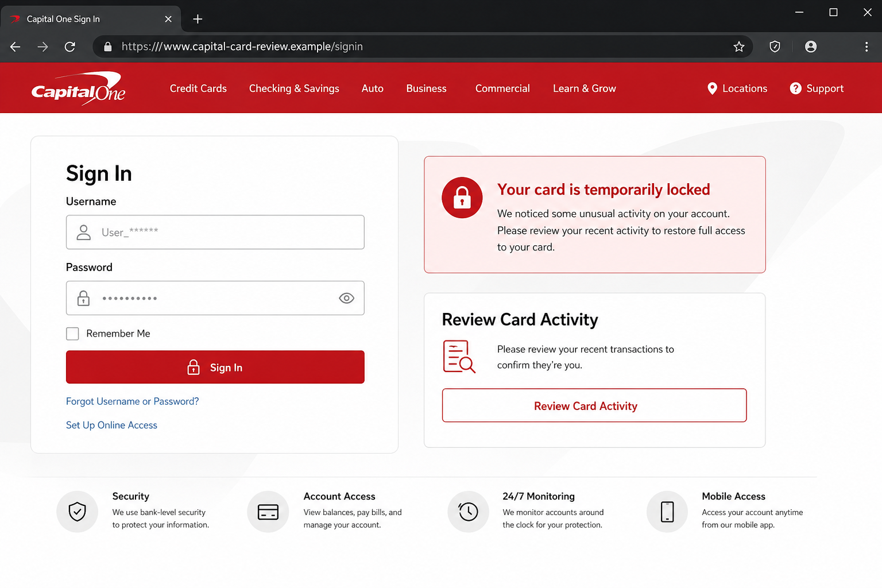
Task: Open the Commercial menu
Action: point(502,88)
